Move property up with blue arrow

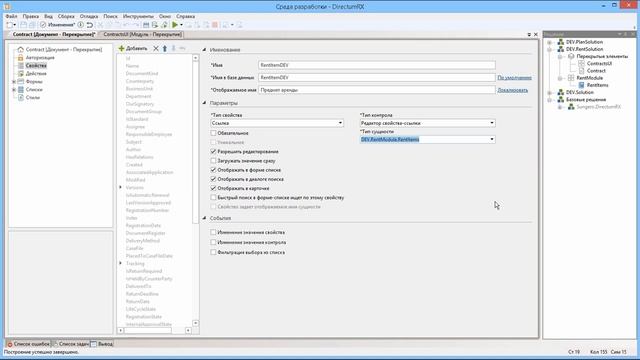[x=165, y=48]
